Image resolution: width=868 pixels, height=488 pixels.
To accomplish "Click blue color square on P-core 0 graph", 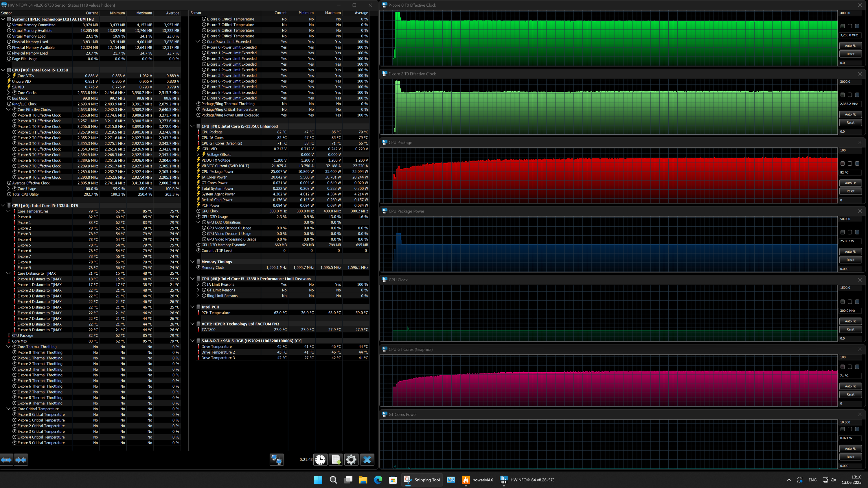I will tap(857, 26).
